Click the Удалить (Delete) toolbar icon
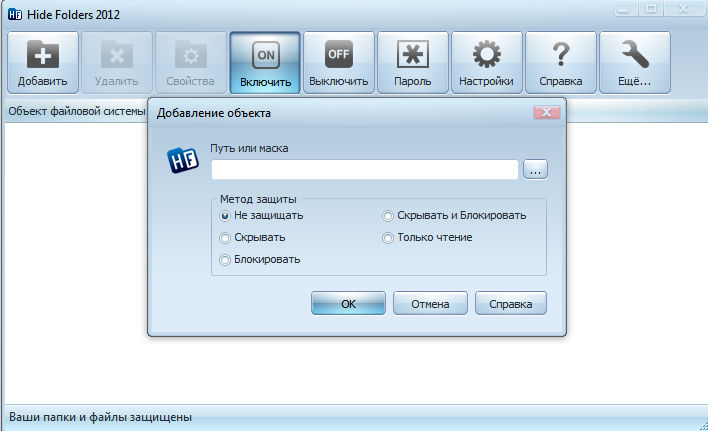 point(117,61)
